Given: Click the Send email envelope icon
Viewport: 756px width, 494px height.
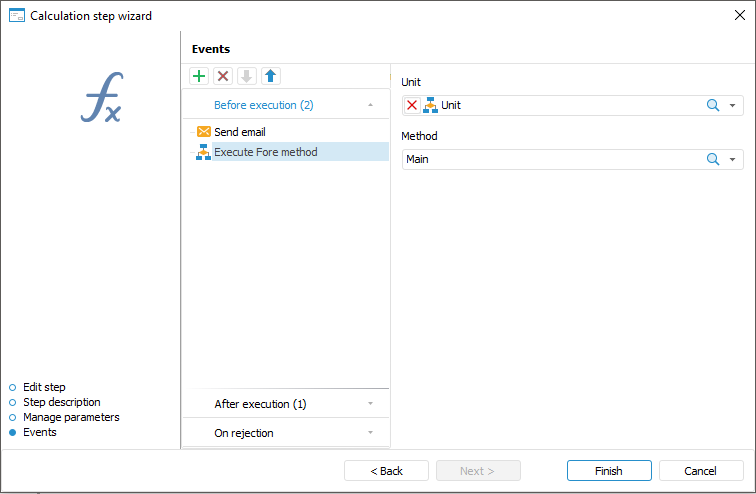Looking at the screenshot, I should point(204,132).
